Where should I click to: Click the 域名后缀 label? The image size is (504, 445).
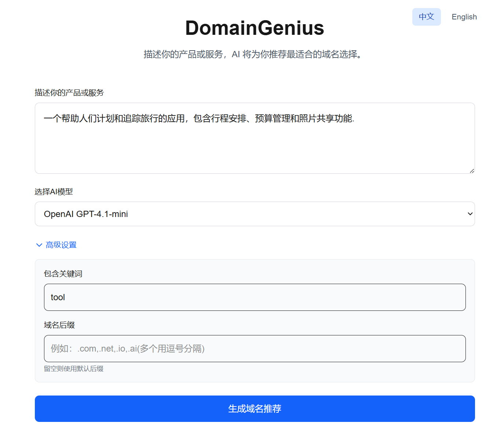pyautogui.click(x=59, y=325)
